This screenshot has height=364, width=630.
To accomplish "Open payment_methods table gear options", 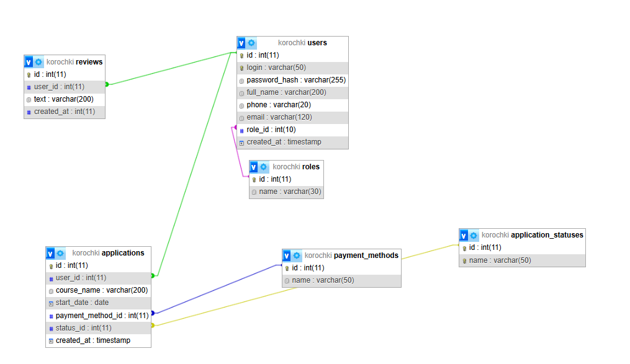I will (297, 255).
